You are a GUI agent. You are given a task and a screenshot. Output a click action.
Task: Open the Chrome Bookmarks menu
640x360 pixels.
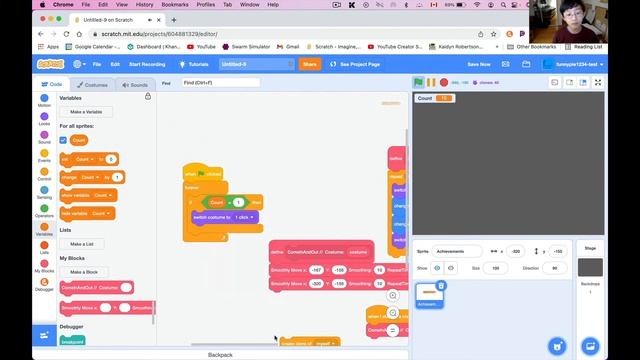[x=175, y=4]
